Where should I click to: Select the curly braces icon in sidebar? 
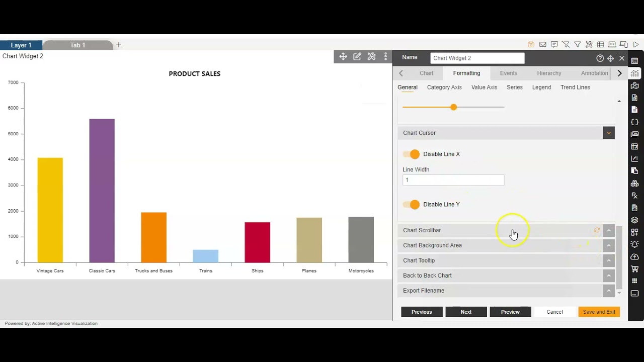pyautogui.click(x=635, y=122)
